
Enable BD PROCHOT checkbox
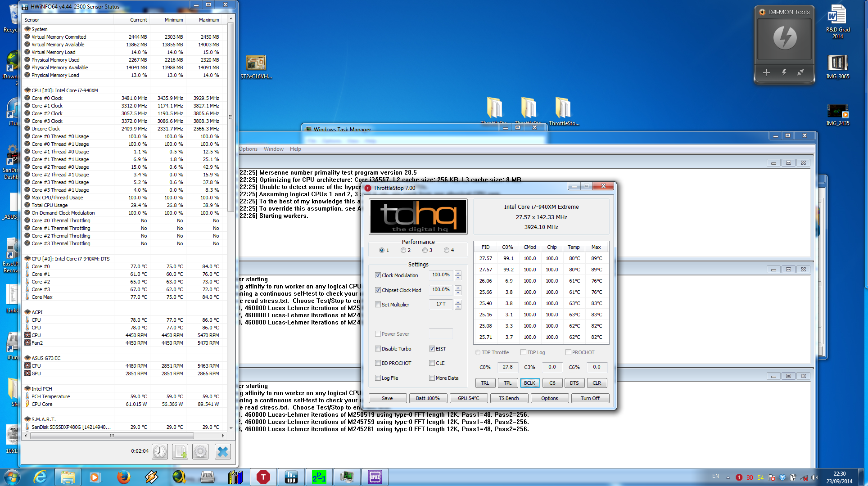coord(378,363)
